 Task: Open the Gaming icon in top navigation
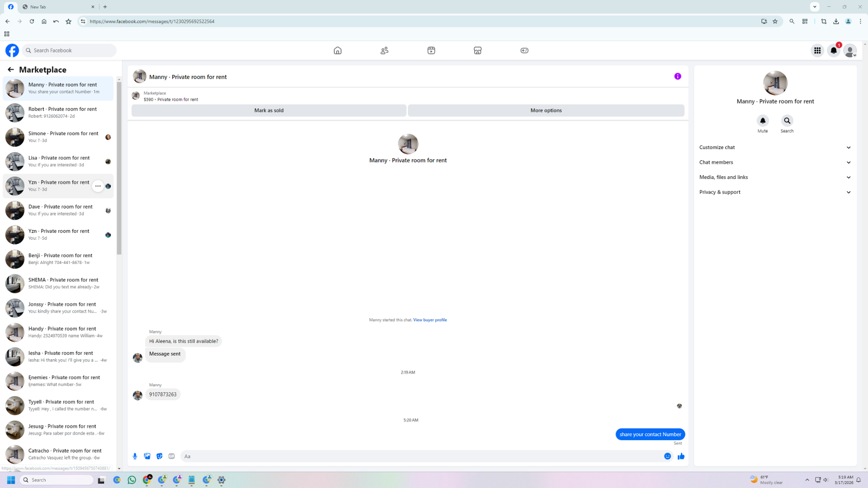(524, 51)
